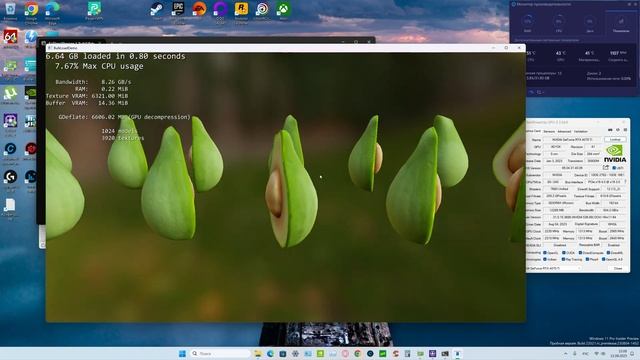640x360 pixels.
Task: Toggle the OpenGL 4.6 checkbox in GPU-Z
Action: point(603,259)
